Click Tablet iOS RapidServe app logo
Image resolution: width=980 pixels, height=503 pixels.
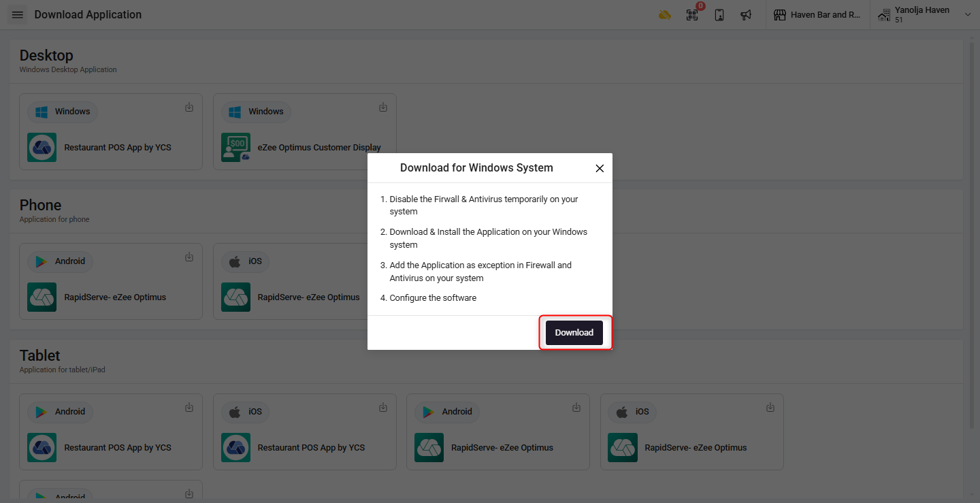coord(623,448)
